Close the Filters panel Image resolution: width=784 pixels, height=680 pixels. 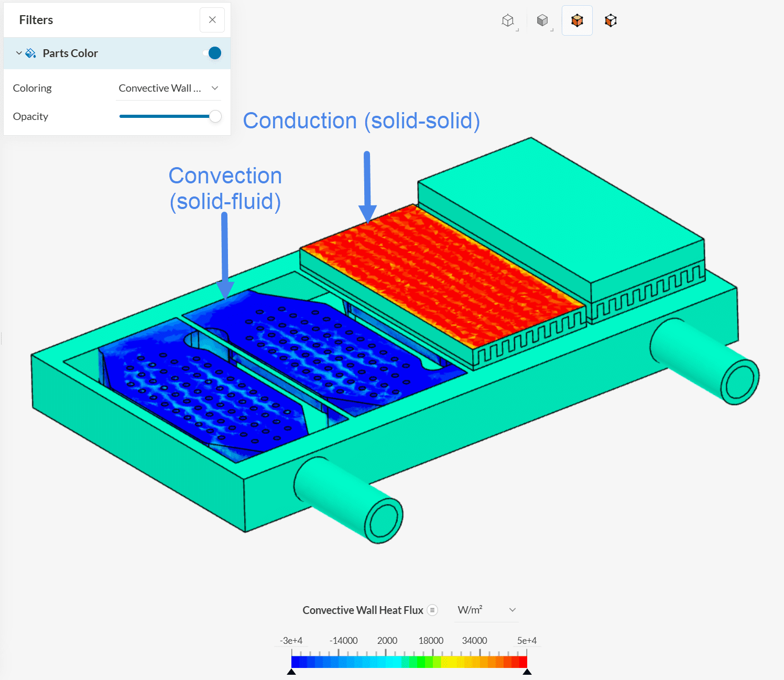(x=212, y=20)
